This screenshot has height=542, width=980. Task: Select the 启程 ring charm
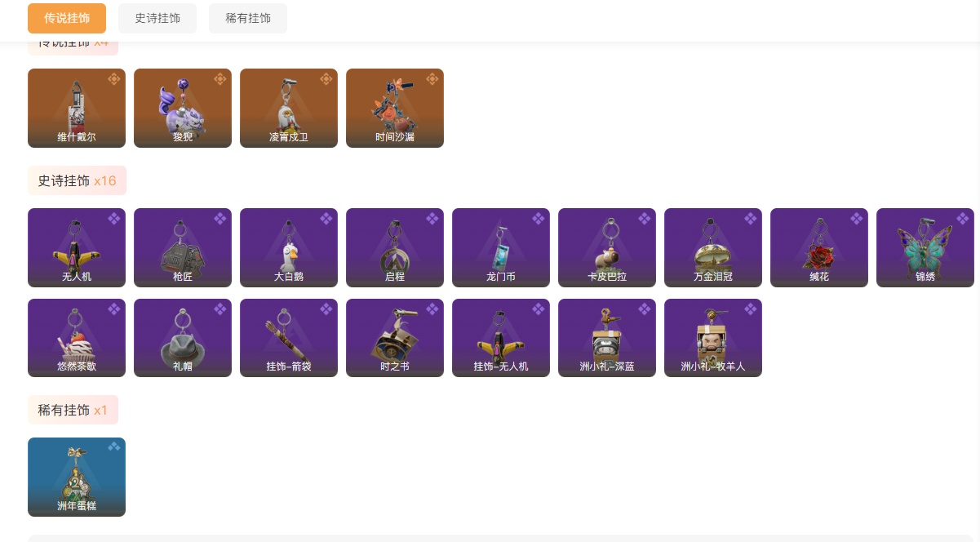395,247
